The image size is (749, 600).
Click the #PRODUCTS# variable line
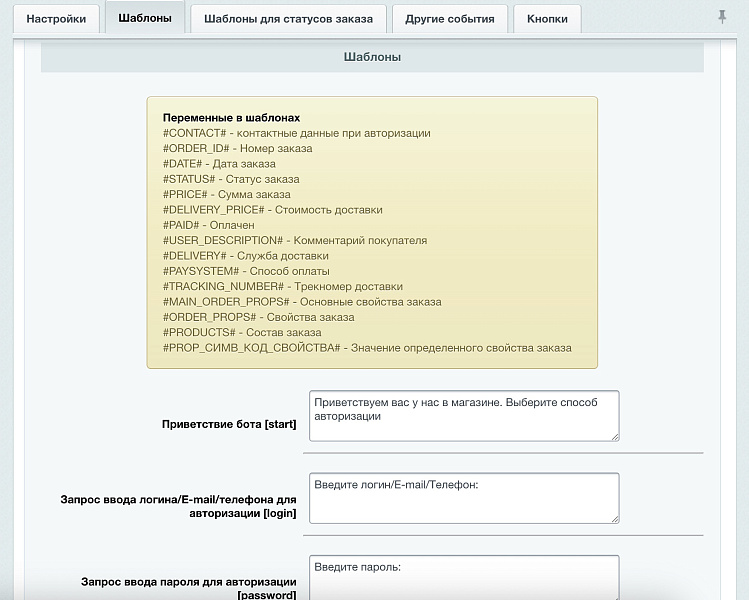(x=242, y=332)
